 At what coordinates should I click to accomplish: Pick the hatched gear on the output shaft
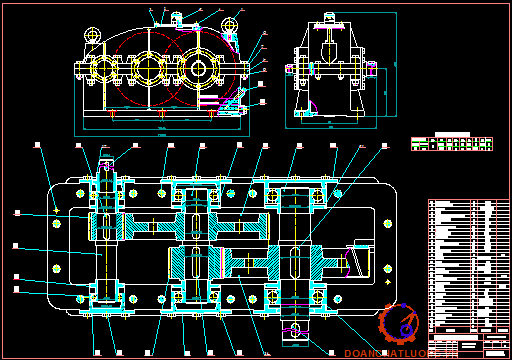click(x=295, y=262)
